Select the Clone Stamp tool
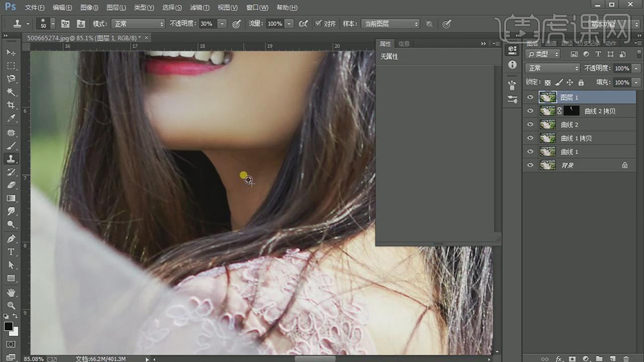The width and height of the screenshot is (644, 362). [x=11, y=159]
